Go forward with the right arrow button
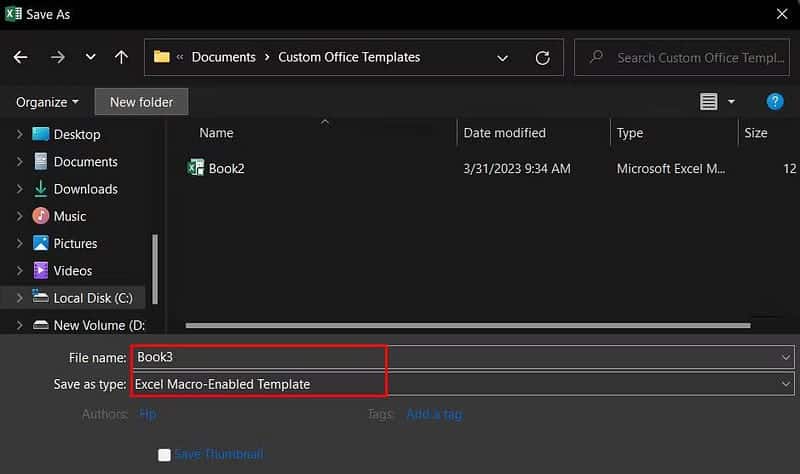 (58, 57)
